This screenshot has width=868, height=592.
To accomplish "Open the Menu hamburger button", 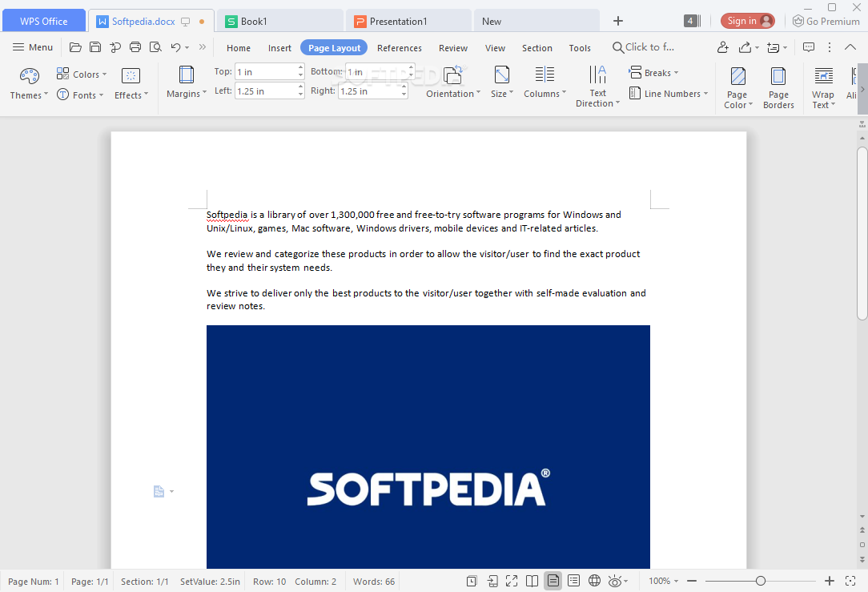I will coord(33,47).
